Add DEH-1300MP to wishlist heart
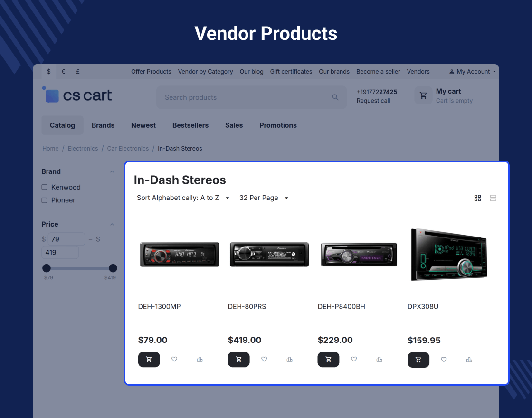The height and width of the screenshot is (418, 532). 174,359
